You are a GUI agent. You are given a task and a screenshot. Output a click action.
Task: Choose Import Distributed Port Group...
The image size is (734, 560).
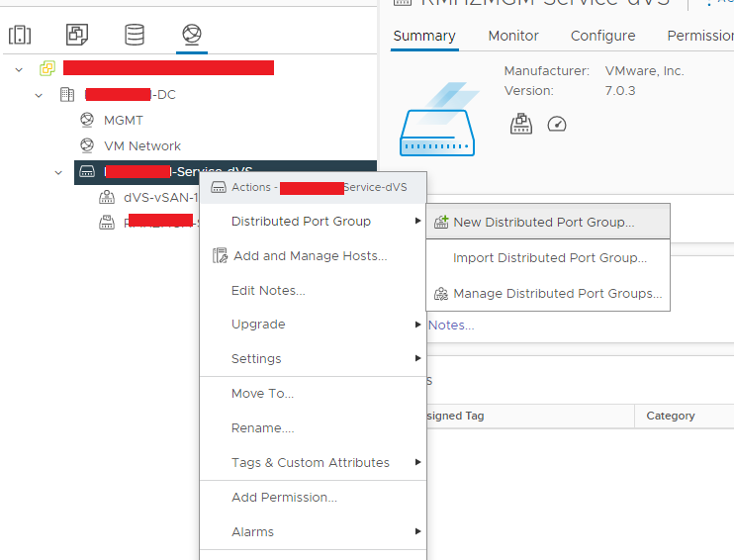pyautogui.click(x=548, y=258)
